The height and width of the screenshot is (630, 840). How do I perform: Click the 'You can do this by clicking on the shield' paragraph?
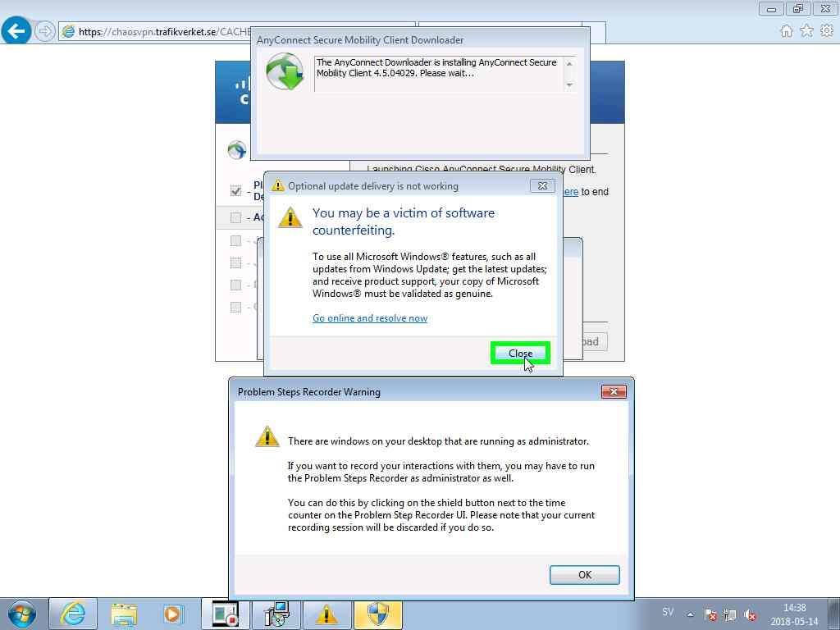coord(441,515)
